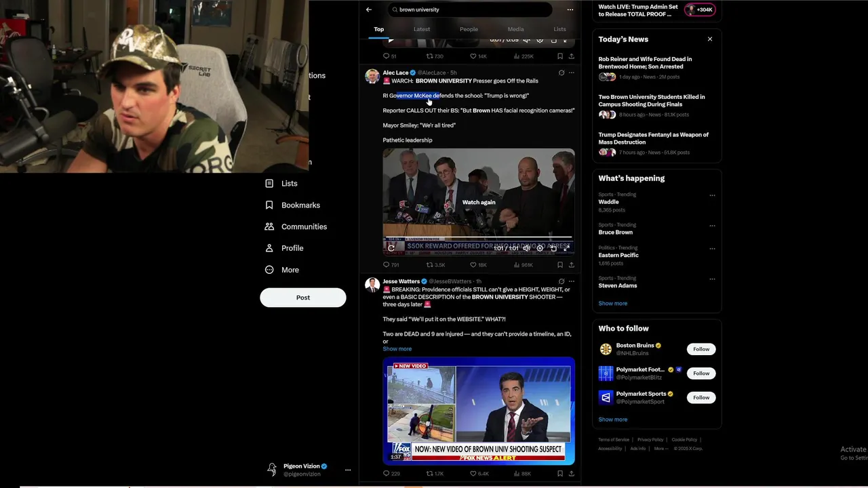Follow Boston Bruins
This screenshot has width=868, height=488.
click(701, 349)
